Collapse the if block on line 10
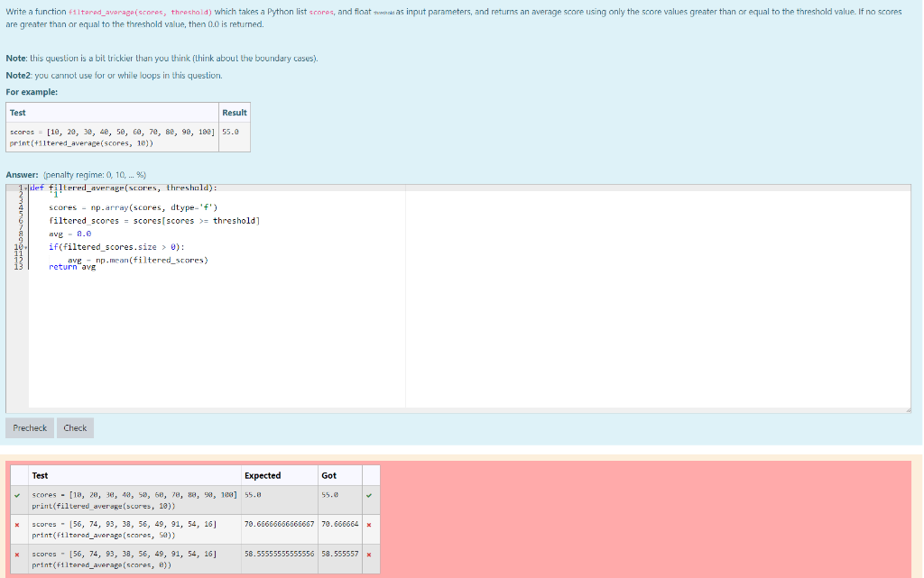 pos(25,247)
